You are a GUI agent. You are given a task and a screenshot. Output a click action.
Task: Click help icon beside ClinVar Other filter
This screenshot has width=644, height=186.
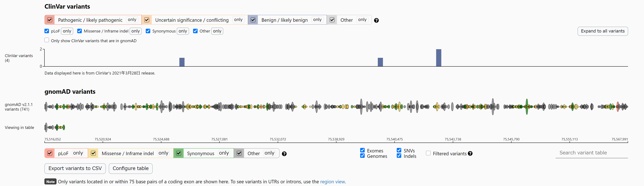[376, 20]
